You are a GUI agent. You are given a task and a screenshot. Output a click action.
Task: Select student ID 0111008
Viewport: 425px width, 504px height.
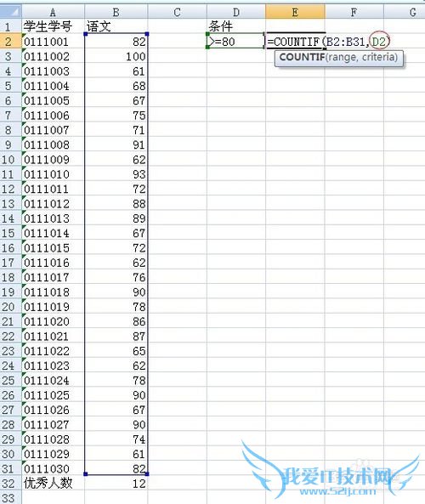(x=53, y=144)
